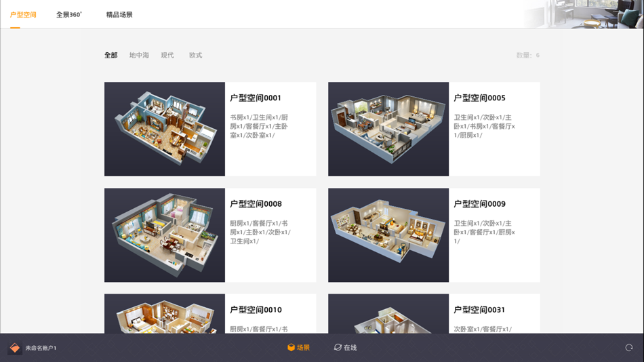Switch to the 户型空间 tab
The width and height of the screenshot is (644, 362).
(x=23, y=15)
